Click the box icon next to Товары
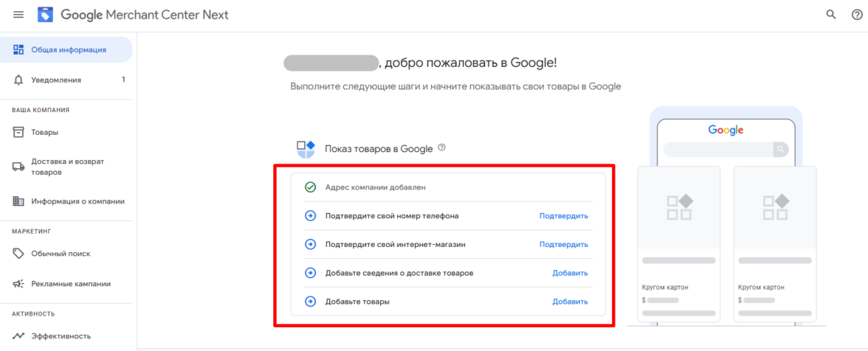 point(18,132)
